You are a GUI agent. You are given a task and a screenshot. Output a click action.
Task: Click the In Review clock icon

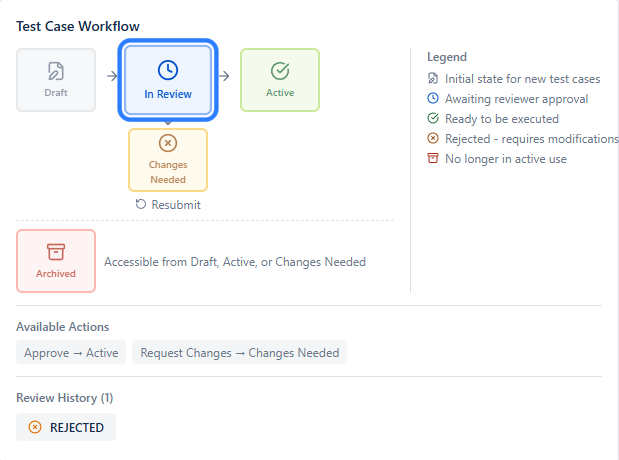tap(168, 70)
